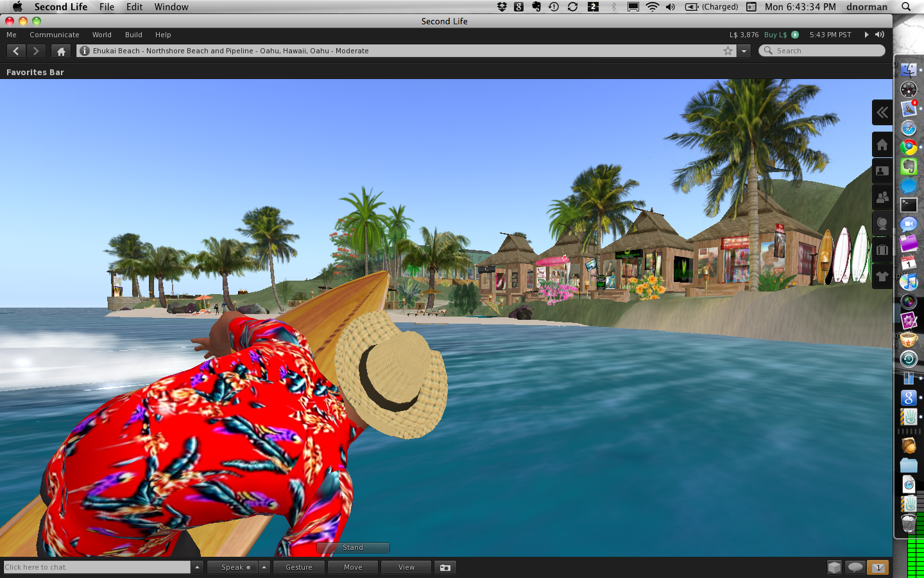Screen dimensions: 924x578
Task: Click the nearby chat input field
Action: 97,567
